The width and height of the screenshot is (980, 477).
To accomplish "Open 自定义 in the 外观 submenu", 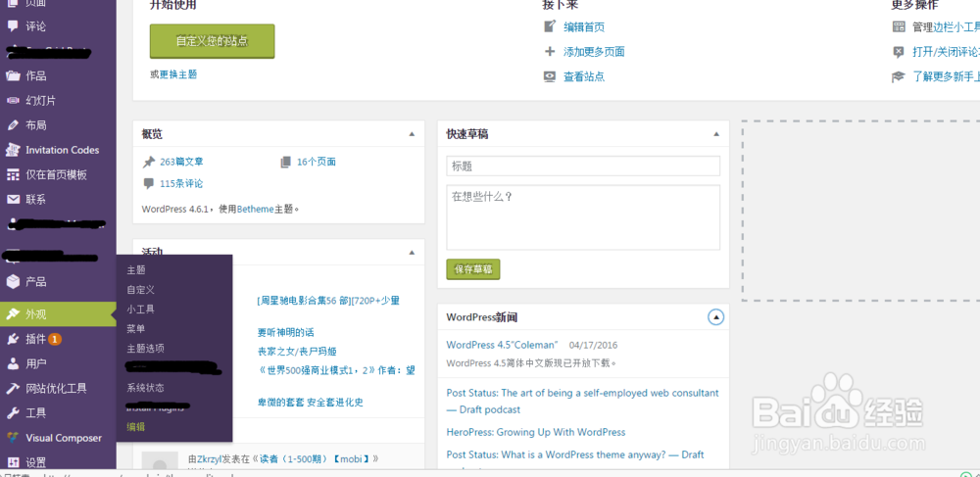I will pos(140,290).
